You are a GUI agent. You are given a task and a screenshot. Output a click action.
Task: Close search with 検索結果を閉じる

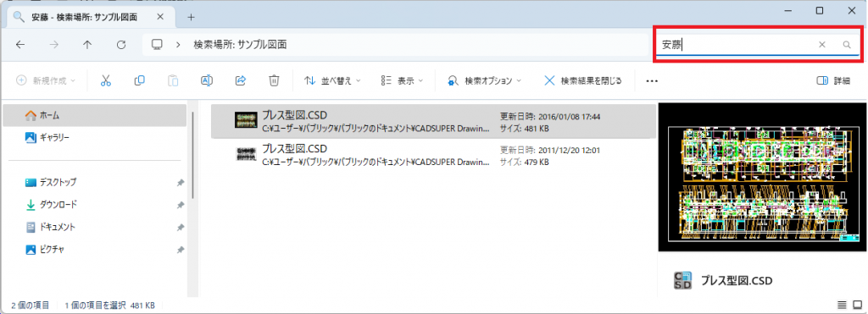(583, 80)
